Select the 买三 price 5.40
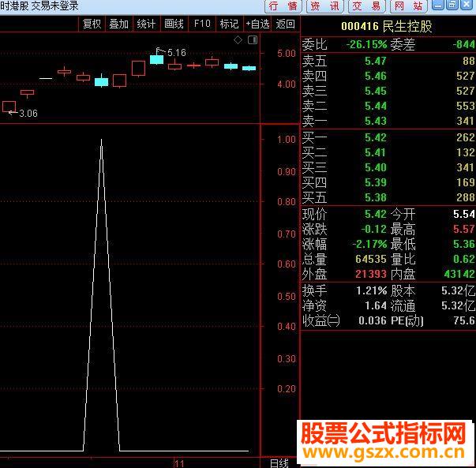The height and width of the screenshot is (468, 476). click(376, 167)
